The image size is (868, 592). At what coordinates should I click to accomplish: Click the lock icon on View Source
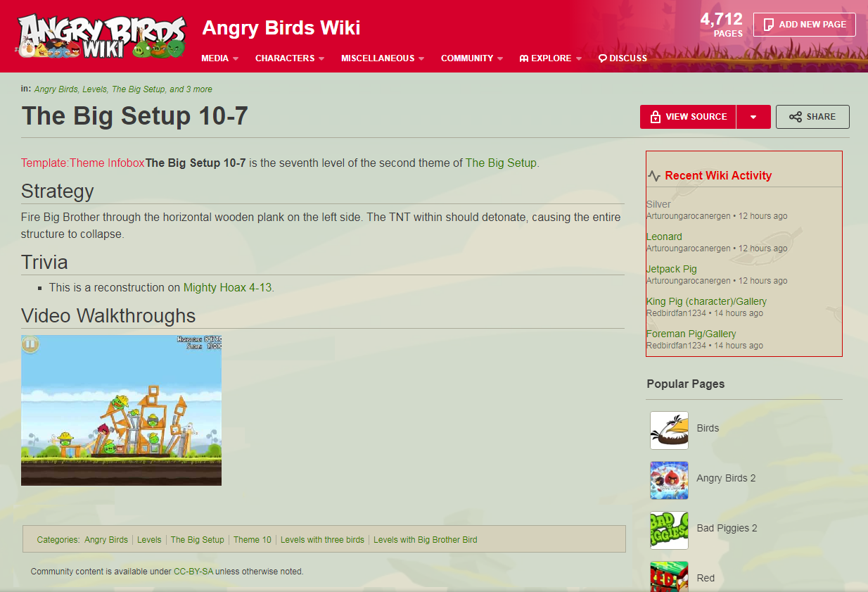click(x=656, y=117)
